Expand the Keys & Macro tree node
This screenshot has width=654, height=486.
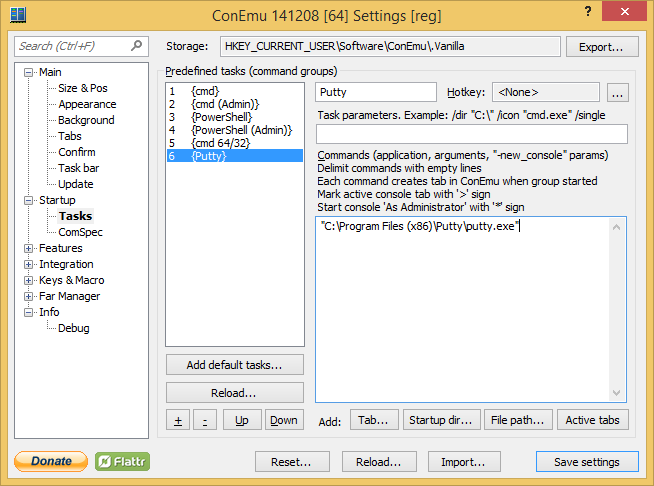click(29, 280)
